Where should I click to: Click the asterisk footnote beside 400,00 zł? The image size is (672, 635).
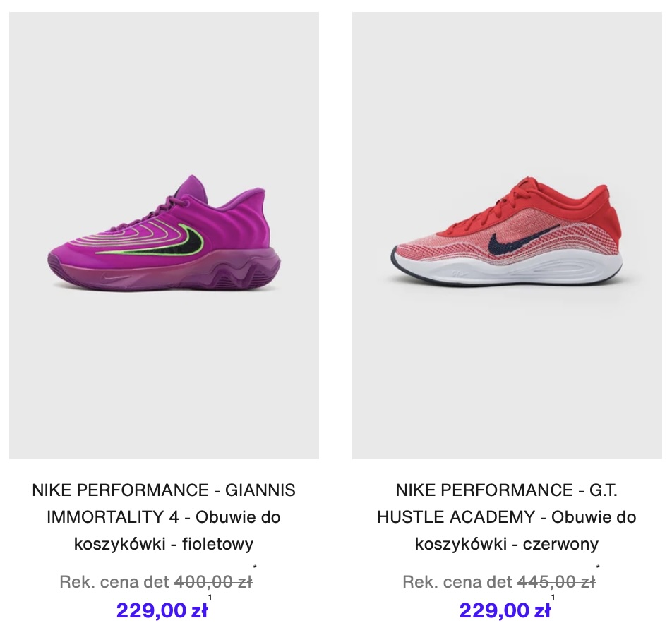(x=255, y=568)
